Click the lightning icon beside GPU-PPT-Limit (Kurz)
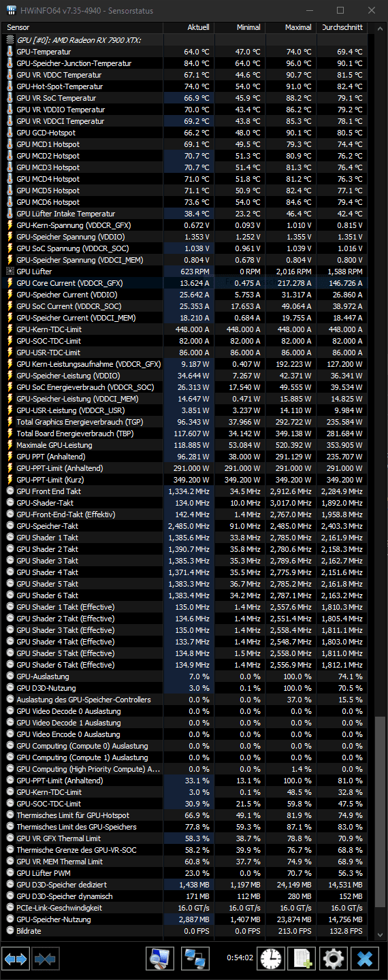The height and width of the screenshot is (980, 388). [10, 480]
